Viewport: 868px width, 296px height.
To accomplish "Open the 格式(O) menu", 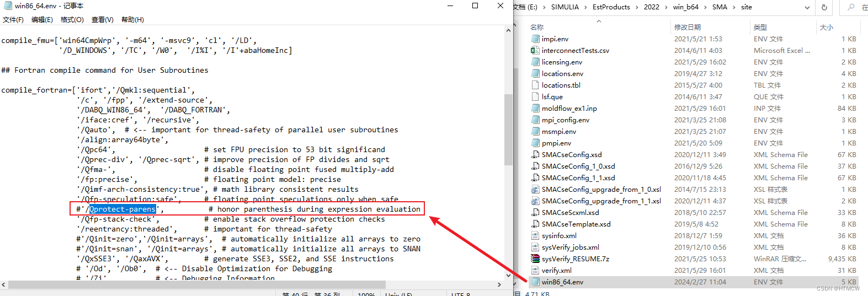I will [x=72, y=20].
